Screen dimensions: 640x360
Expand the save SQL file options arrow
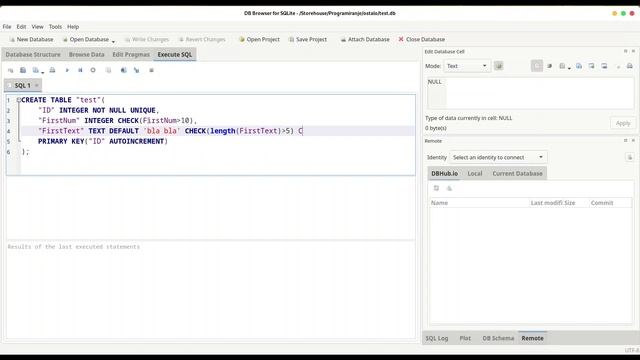42,73
